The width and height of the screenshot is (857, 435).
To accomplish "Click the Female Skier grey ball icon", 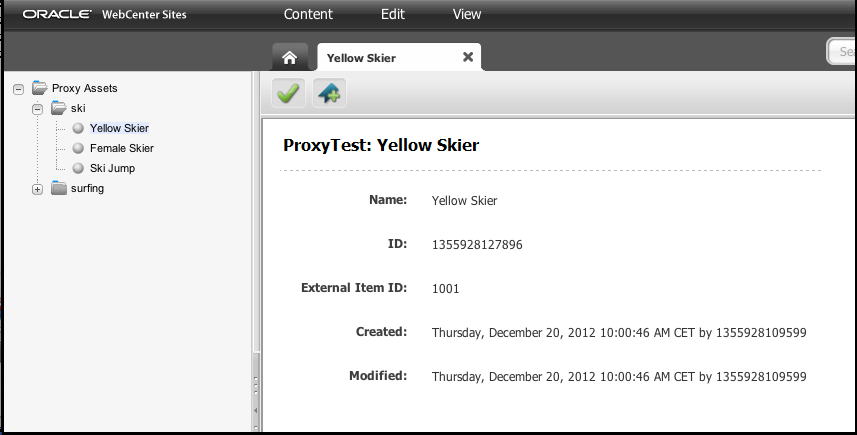I will tap(78, 148).
